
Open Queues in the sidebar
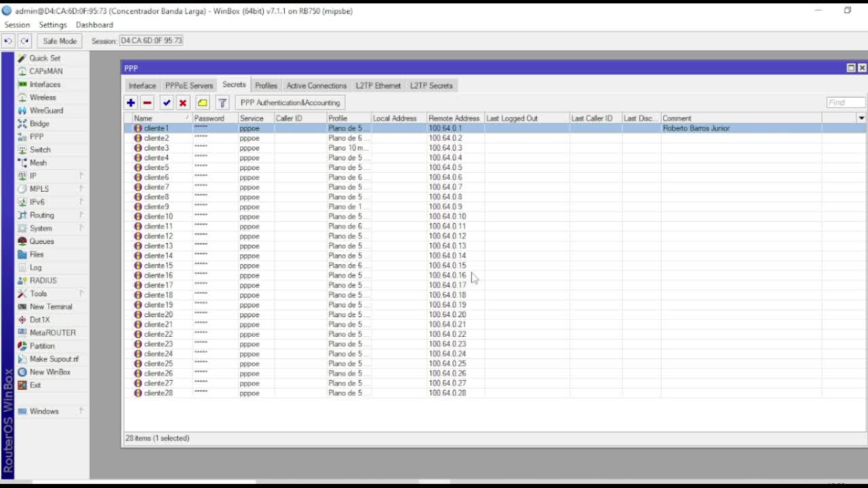pos(41,241)
